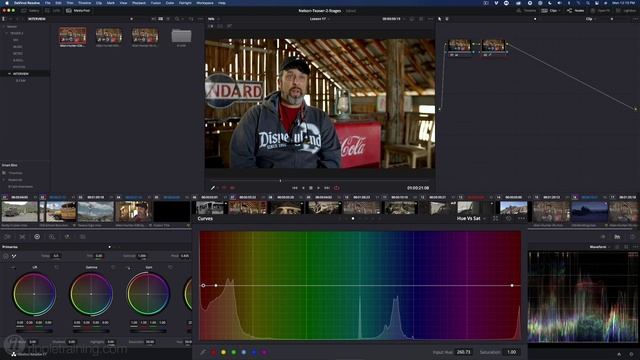Toggle Image Wipe in the viewer
The image size is (640, 360).
pyautogui.click(x=211, y=26)
